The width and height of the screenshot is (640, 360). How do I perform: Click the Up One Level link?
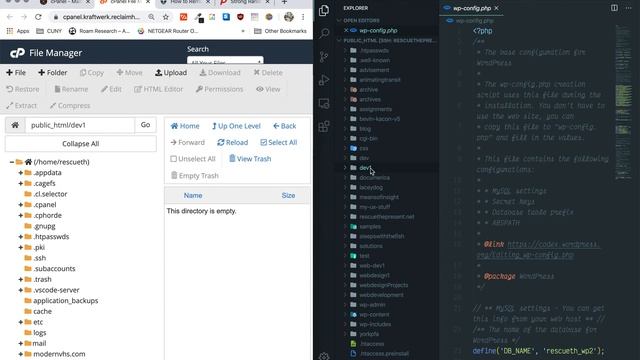(x=236, y=126)
